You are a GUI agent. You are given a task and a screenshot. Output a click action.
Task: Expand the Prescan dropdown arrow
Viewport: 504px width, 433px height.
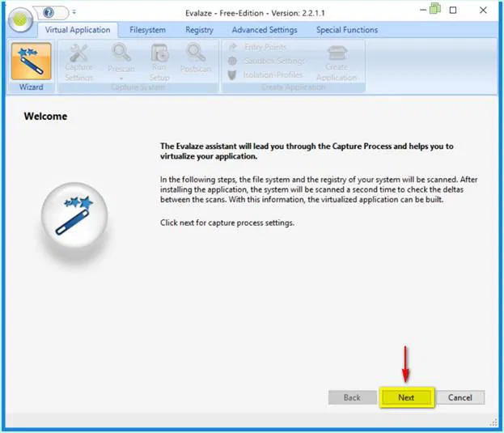(121, 79)
